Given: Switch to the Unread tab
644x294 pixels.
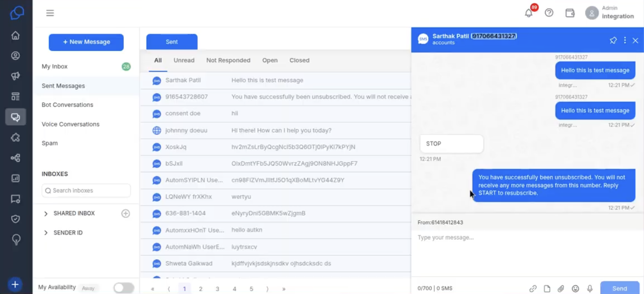Looking at the screenshot, I should pos(184,60).
